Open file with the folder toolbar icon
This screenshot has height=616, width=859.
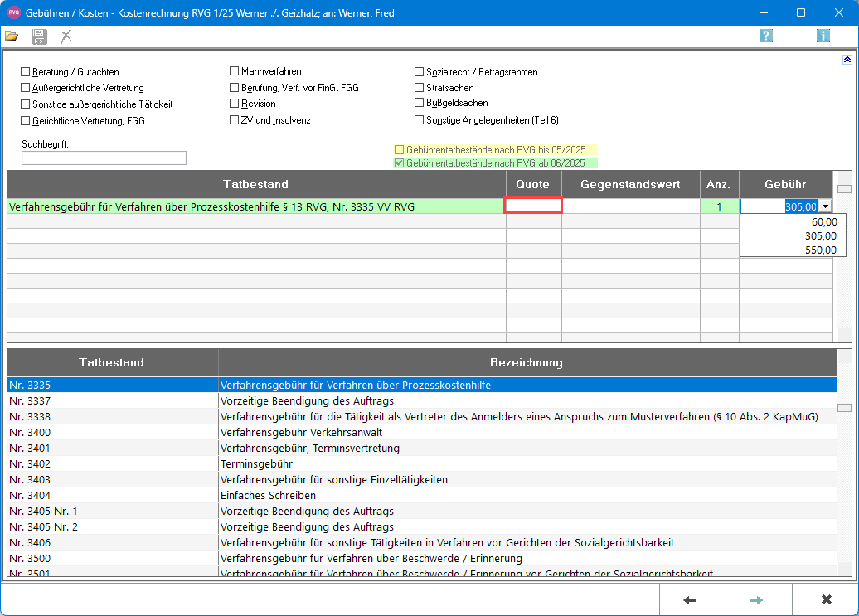(12, 36)
